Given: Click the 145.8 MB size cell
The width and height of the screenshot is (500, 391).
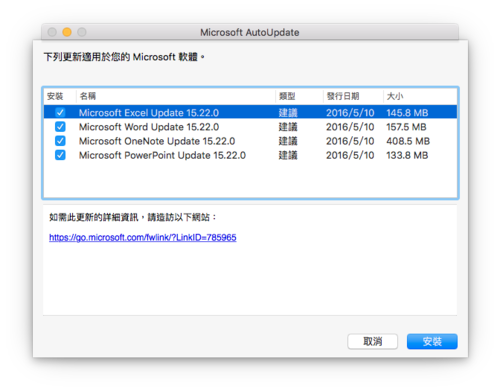Looking at the screenshot, I should (x=407, y=113).
